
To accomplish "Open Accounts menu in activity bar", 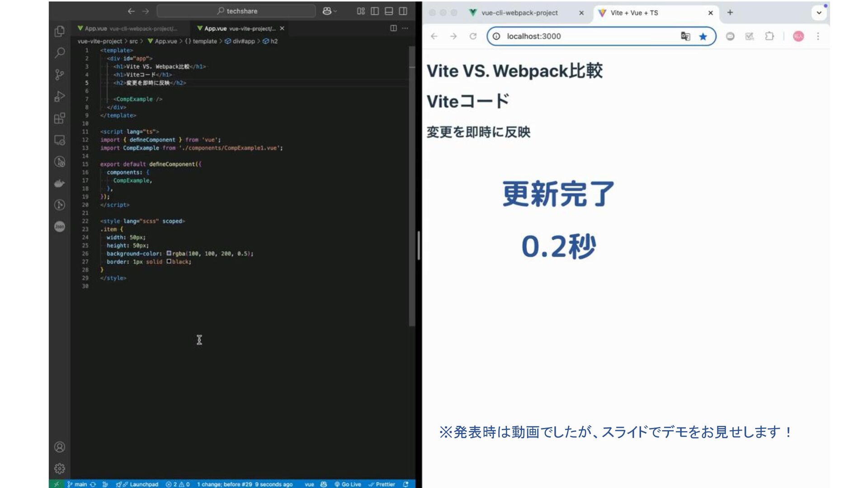I will click(59, 447).
